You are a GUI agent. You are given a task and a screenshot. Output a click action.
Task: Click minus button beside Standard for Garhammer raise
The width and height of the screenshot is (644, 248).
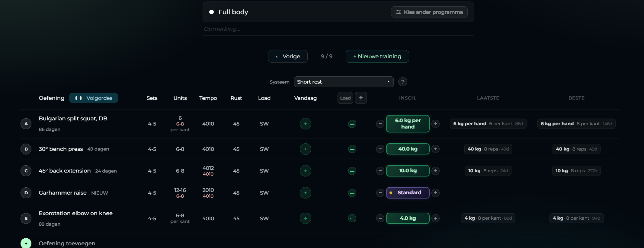(x=380, y=193)
